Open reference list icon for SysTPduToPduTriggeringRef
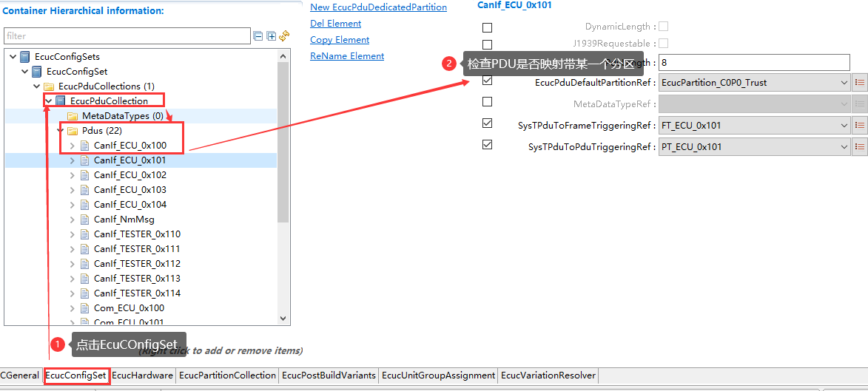868x391 pixels. [x=860, y=147]
